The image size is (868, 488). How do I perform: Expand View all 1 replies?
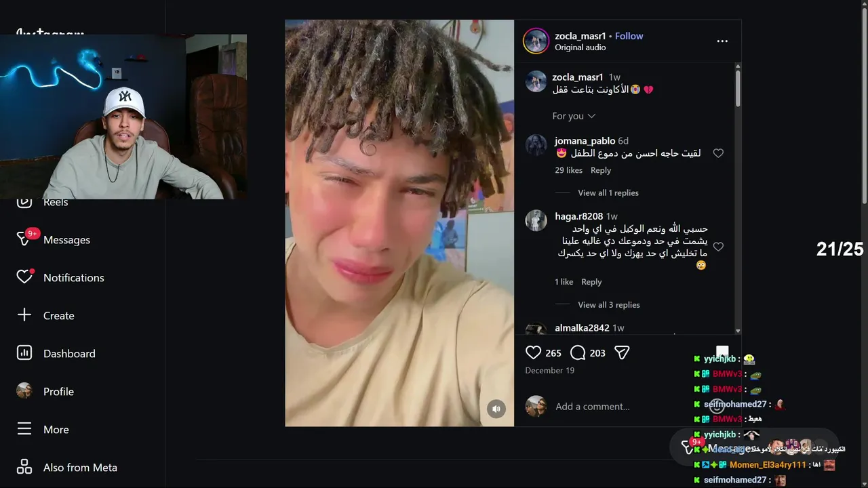[608, 193]
